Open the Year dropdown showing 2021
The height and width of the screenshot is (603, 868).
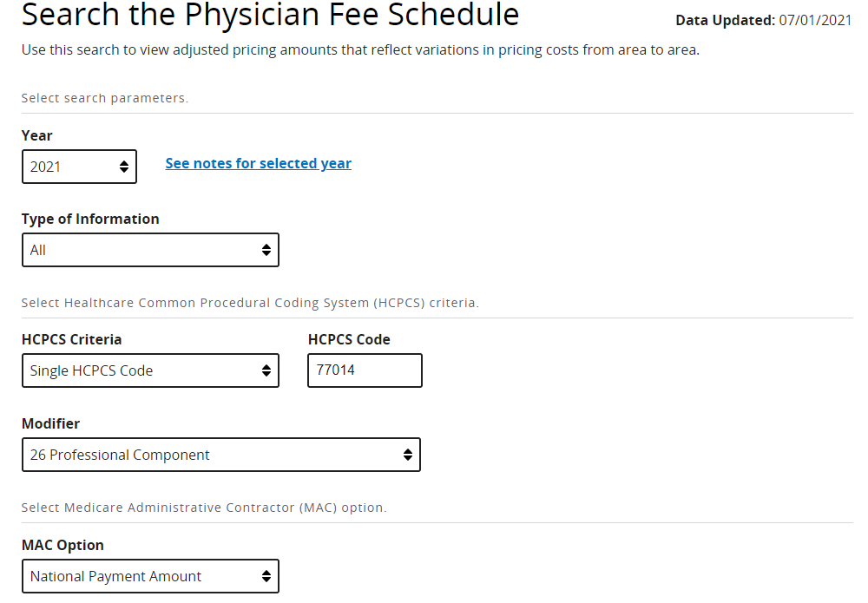point(69,166)
